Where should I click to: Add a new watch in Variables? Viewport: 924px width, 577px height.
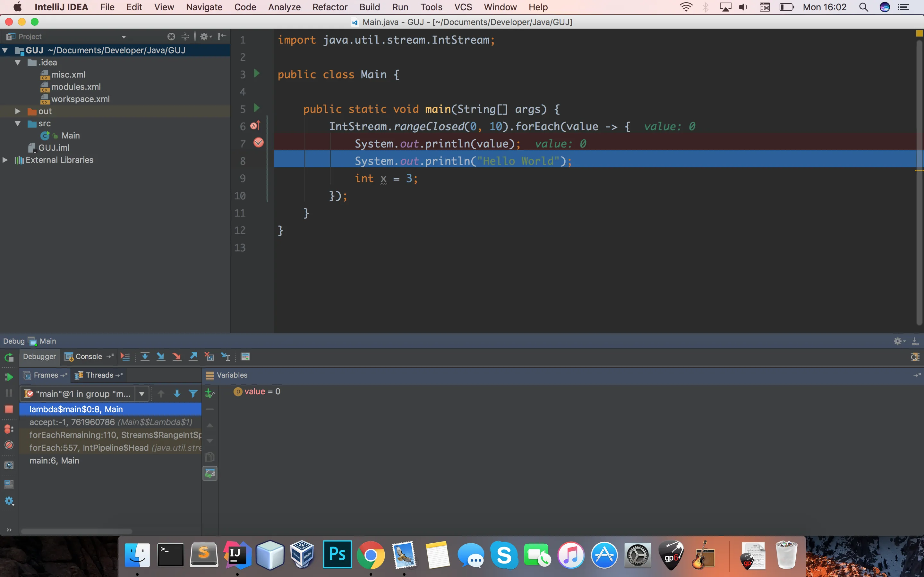210,393
